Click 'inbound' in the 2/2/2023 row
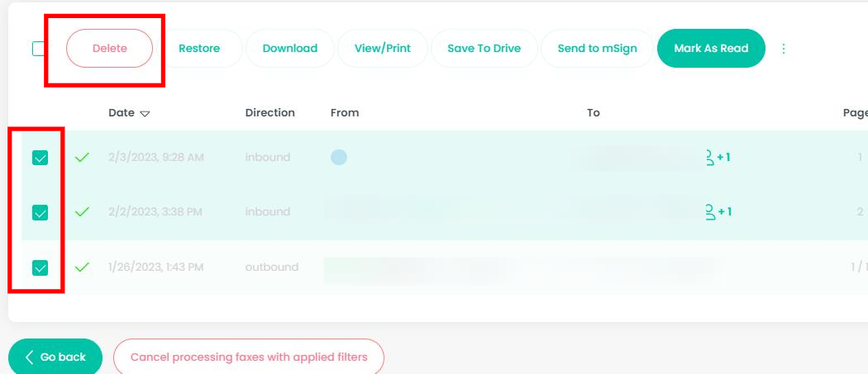The image size is (868, 374). click(268, 212)
